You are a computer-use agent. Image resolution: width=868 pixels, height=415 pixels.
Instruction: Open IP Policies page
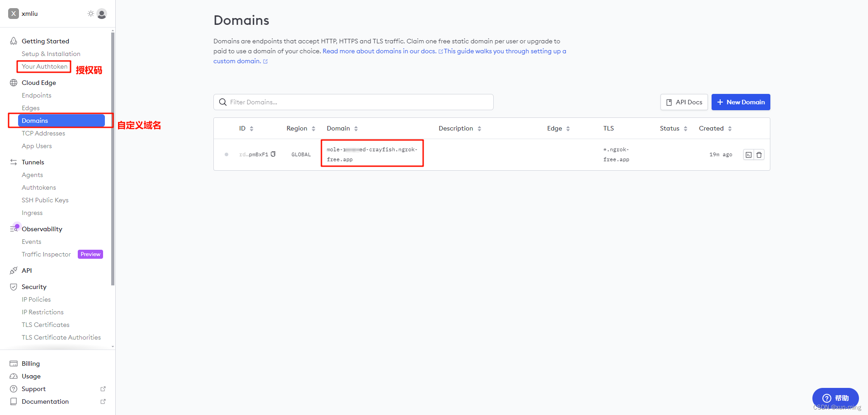tap(36, 299)
